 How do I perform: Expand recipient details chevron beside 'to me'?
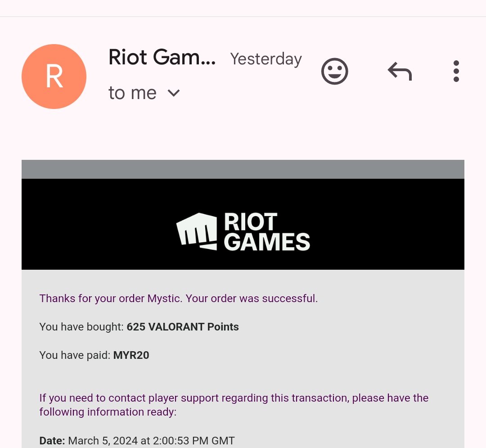[x=174, y=93]
